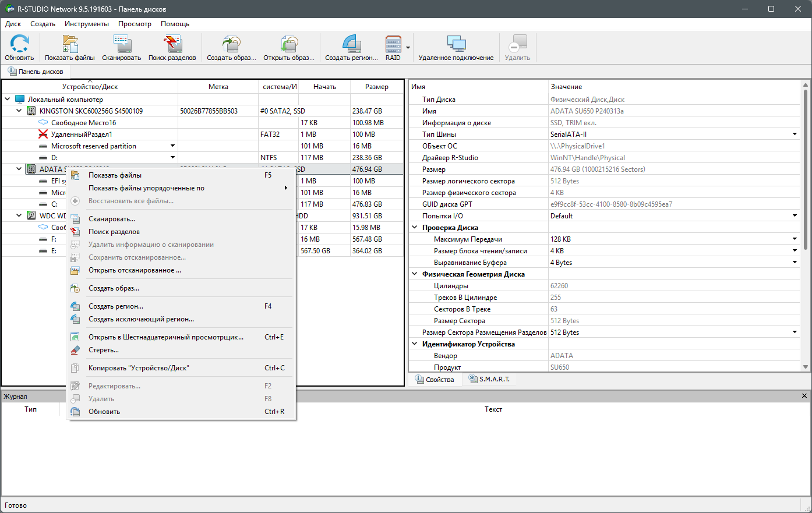812x513 pixels.
Task: Select the Свободное Место16 tree row
Action: pyautogui.click(x=202, y=123)
